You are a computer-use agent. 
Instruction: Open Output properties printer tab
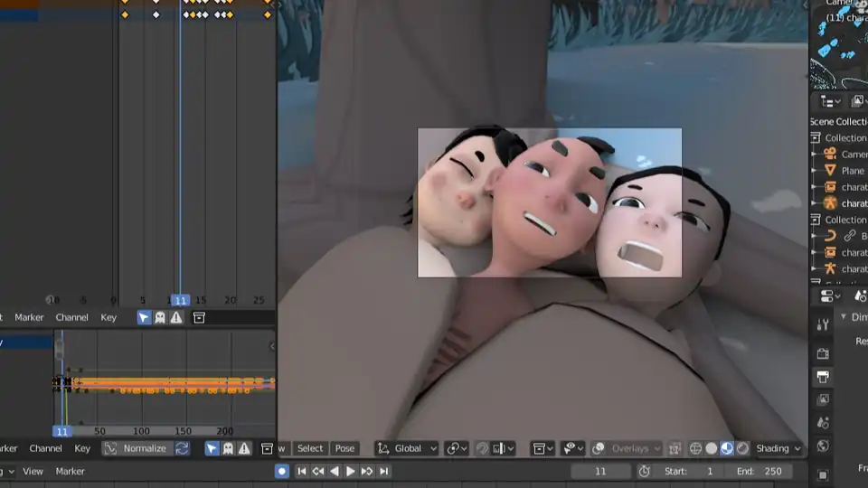coord(823,377)
